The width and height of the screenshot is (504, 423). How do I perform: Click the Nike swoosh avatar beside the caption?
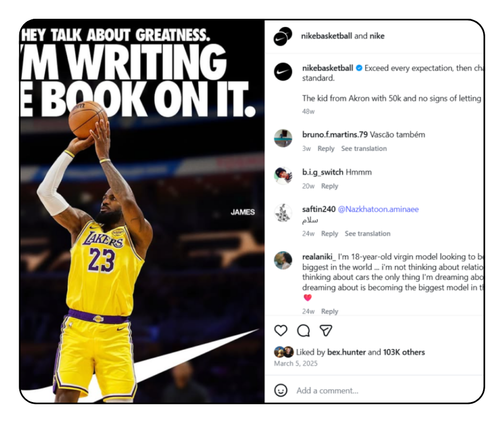point(283,71)
